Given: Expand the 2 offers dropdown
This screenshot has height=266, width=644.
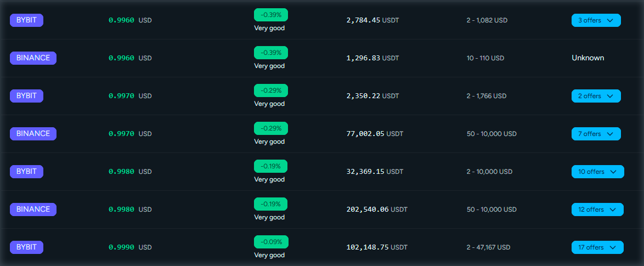Looking at the screenshot, I should (x=596, y=96).
